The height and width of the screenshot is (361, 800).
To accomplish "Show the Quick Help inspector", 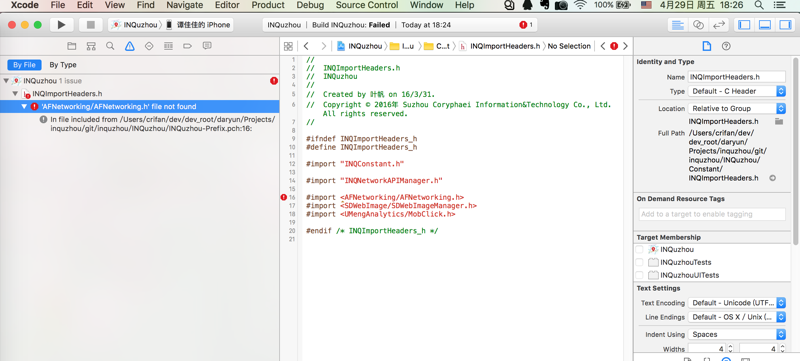I will point(726,46).
